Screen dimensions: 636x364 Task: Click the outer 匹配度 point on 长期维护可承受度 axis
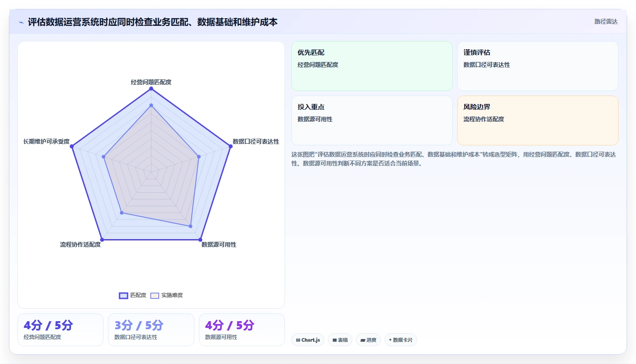pos(72,146)
